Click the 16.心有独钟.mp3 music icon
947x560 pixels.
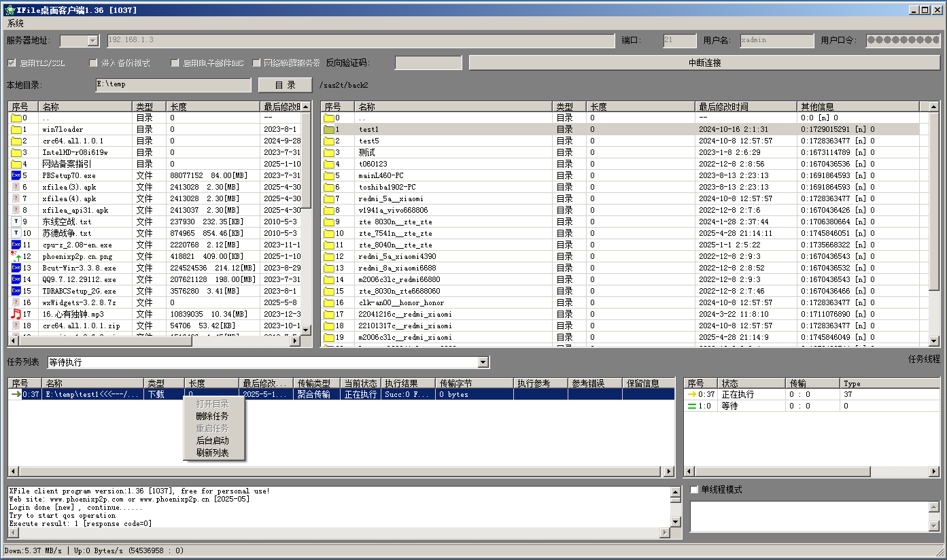point(16,314)
